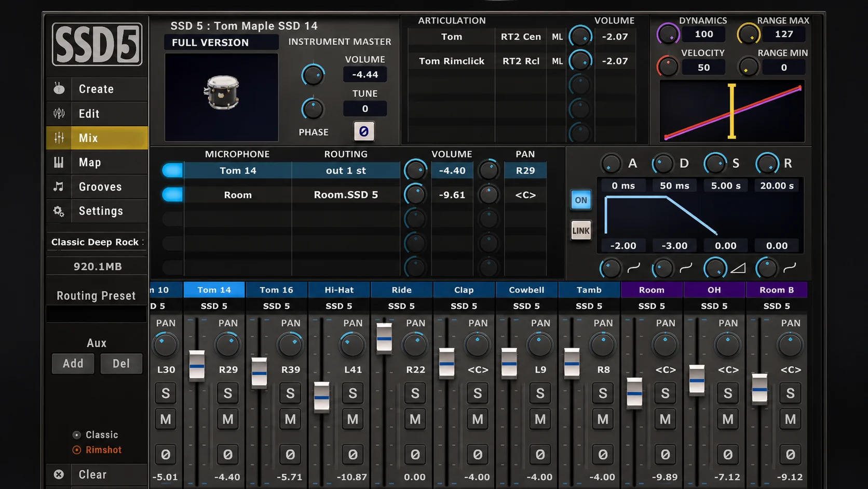Click the Sustain ramp shape icon

(738, 268)
